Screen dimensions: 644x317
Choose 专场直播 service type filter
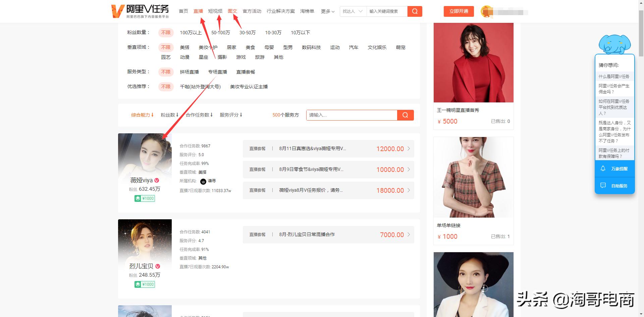[x=217, y=72]
